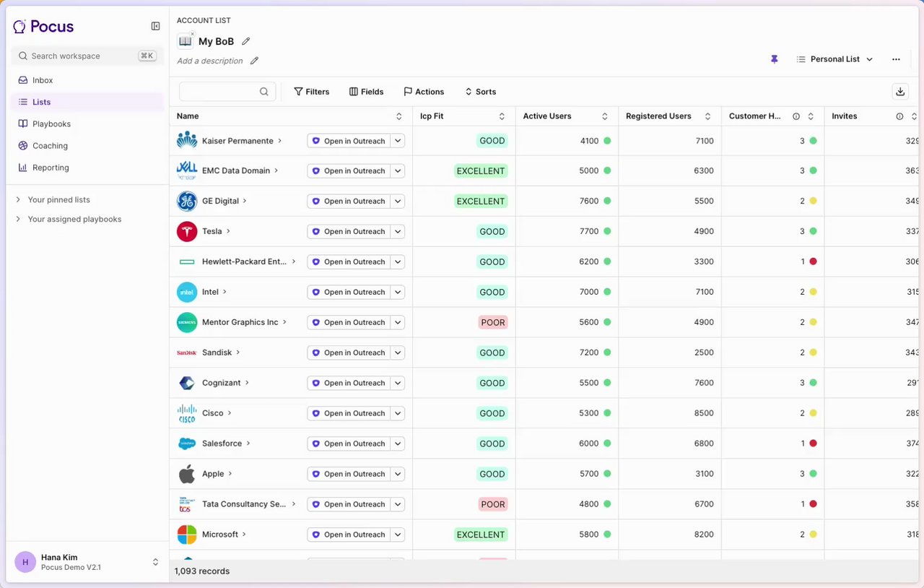Click Open in Outreach for Intel
This screenshot has width=924, height=588.
[x=349, y=293]
